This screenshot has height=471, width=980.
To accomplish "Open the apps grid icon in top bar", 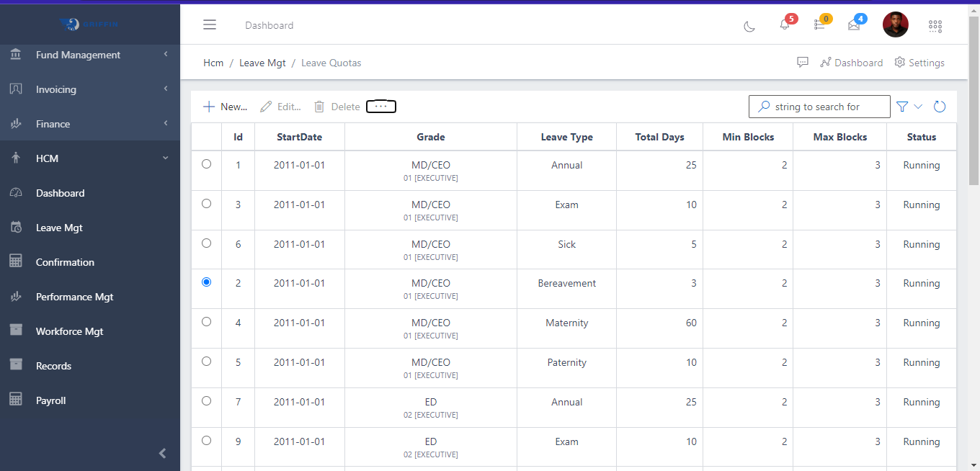I will coord(935,25).
